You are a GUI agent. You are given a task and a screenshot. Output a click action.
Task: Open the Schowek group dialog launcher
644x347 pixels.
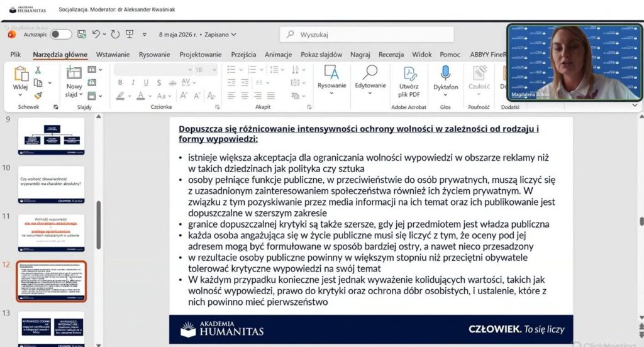tap(56, 107)
